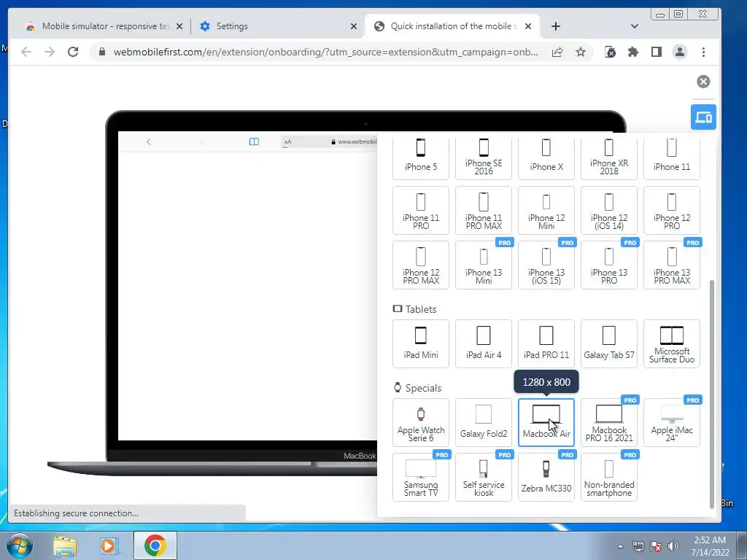Open the taskbar clock and date

(710, 546)
